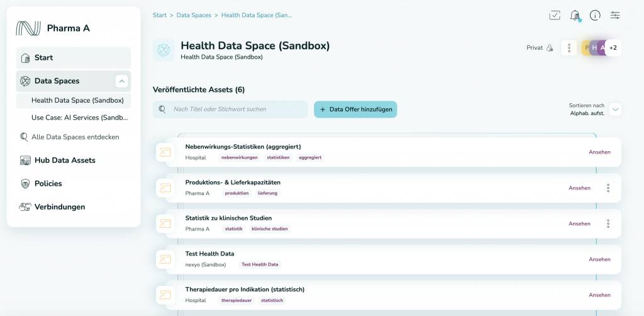Screen dimensions: 644x316
Task: Click the search magnifier icon
Action: tap(162, 110)
